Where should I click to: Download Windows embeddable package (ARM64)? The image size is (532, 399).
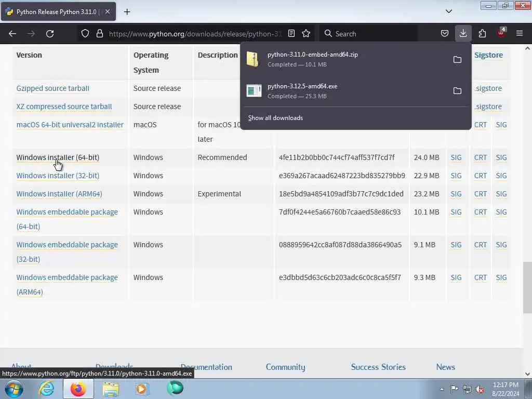pyautogui.click(x=67, y=285)
